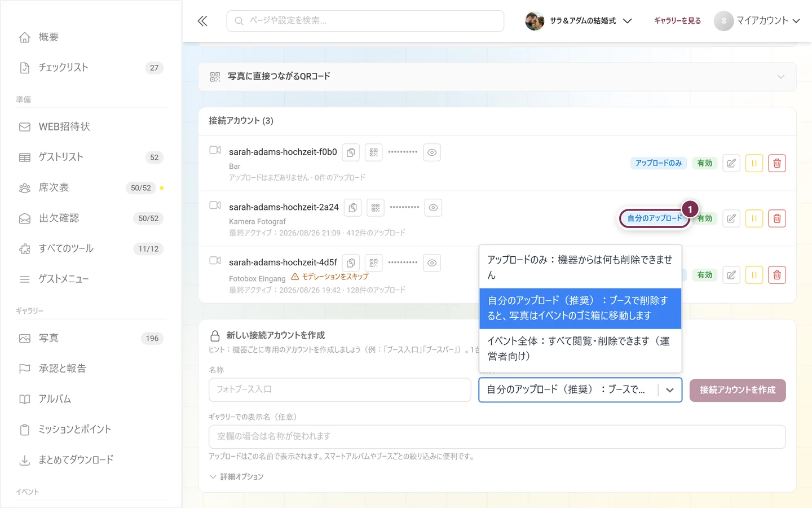Open マイアカウント dropdown menu
Image resolution: width=812 pixels, height=508 pixels.
pos(757,21)
